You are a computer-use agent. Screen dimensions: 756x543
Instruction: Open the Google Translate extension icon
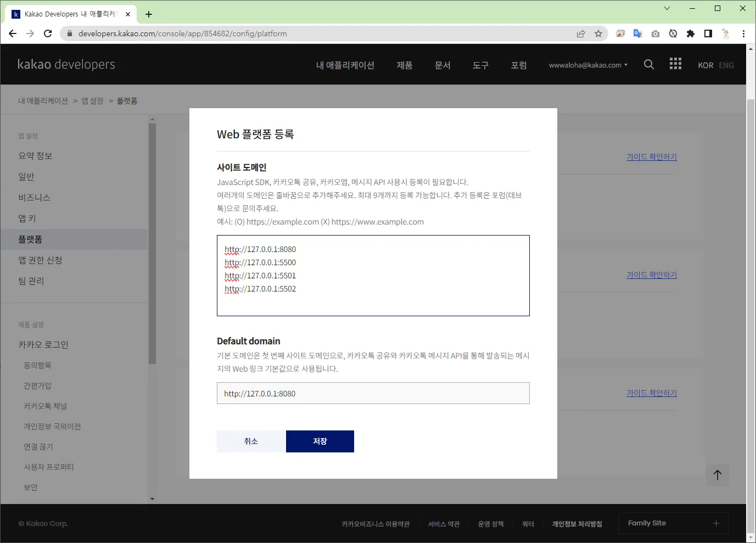coord(638,33)
